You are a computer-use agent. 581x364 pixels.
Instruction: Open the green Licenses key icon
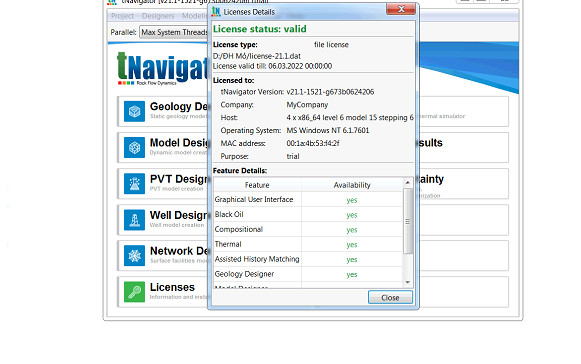134,292
